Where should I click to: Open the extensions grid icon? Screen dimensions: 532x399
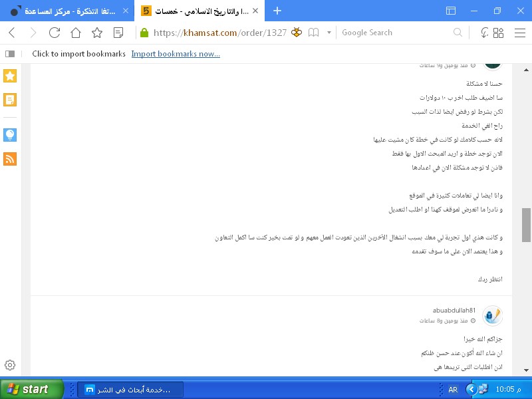click(498, 33)
